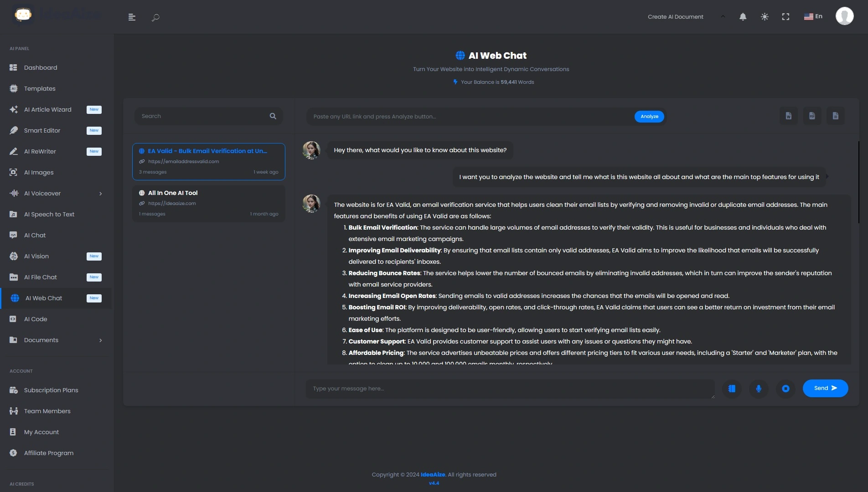Click the IdeaAize link in the footer
Image resolution: width=868 pixels, height=492 pixels.
432,474
